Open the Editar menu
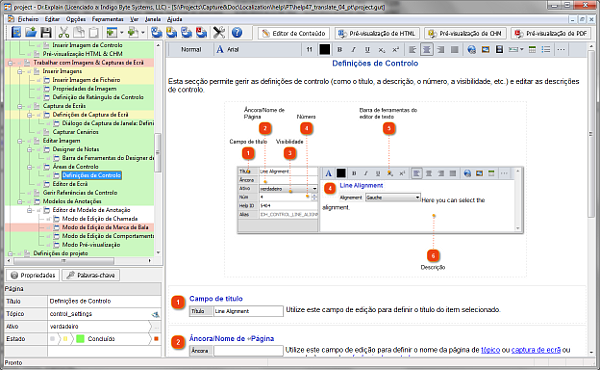Image resolution: width=600 pixels, height=370 pixels. [x=52, y=19]
